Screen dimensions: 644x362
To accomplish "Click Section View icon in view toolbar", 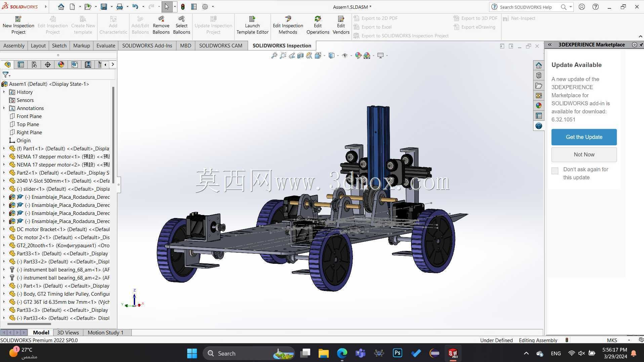I will coord(300,56).
